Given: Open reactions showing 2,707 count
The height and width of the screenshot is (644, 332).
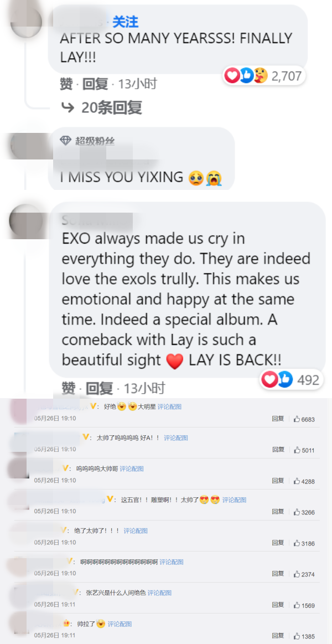Looking at the screenshot, I should 264,76.
